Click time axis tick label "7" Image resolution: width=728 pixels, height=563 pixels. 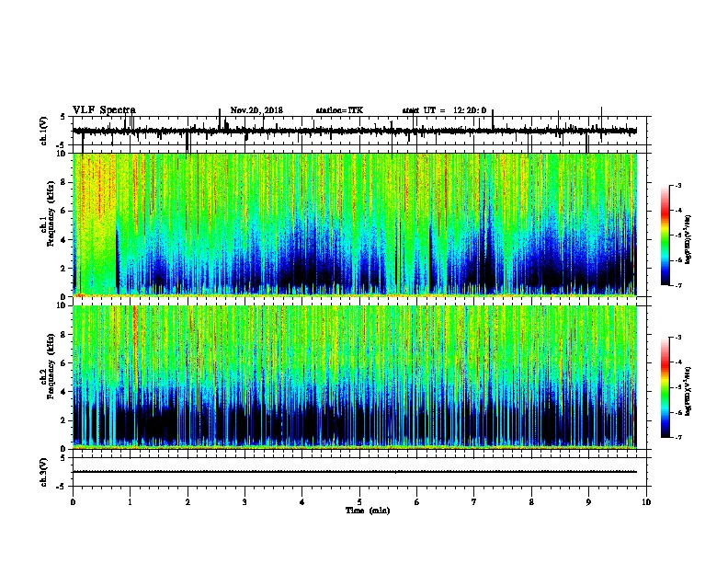coord(474,502)
